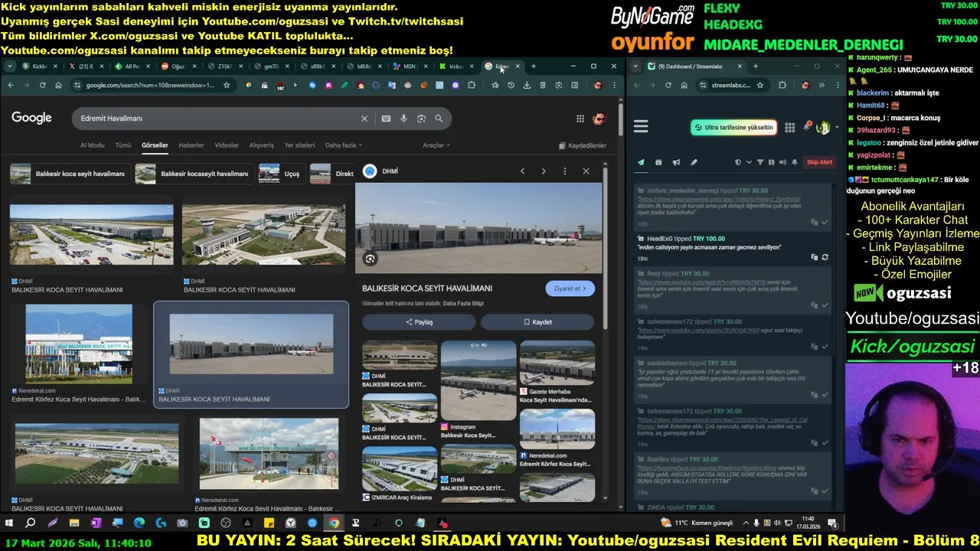Open Streamlabs account avatar dropdown
The image size is (980, 551).
[827, 127]
